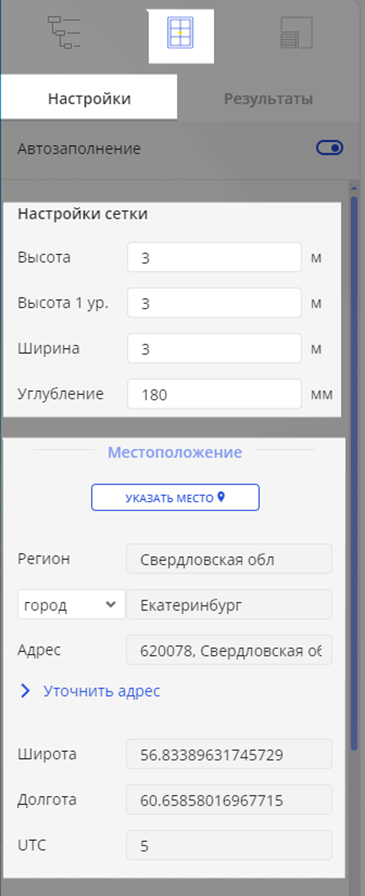The image size is (365, 896).
Task: Click the Местоположение section heading
Action: pyautogui.click(x=175, y=453)
